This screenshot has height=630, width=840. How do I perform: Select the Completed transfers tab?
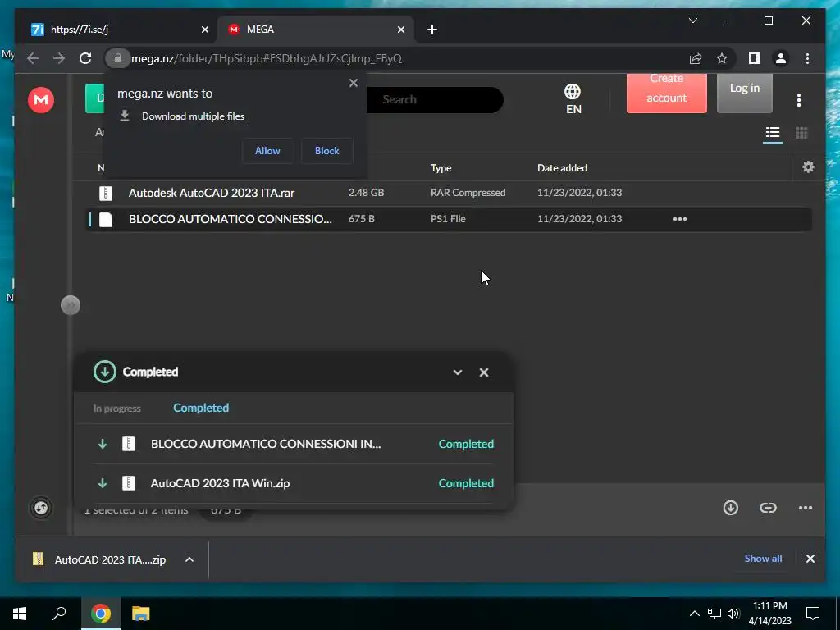click(201, 408)
